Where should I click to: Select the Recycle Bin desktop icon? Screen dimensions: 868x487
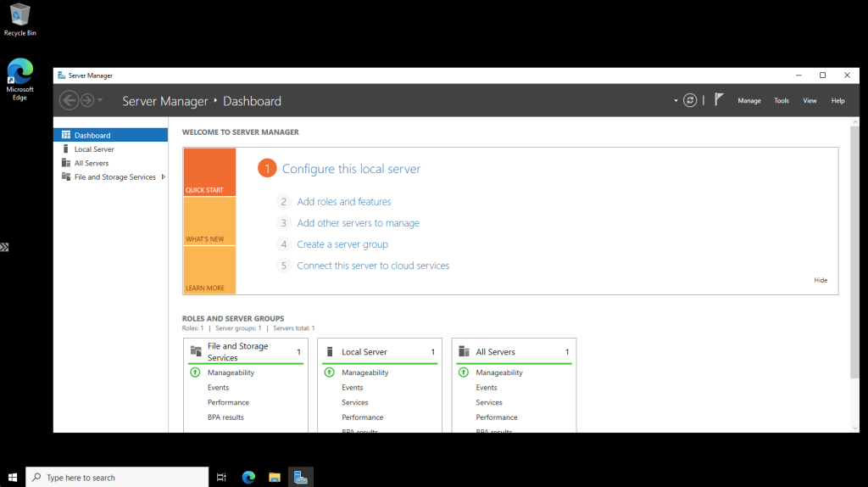(20, 20)
